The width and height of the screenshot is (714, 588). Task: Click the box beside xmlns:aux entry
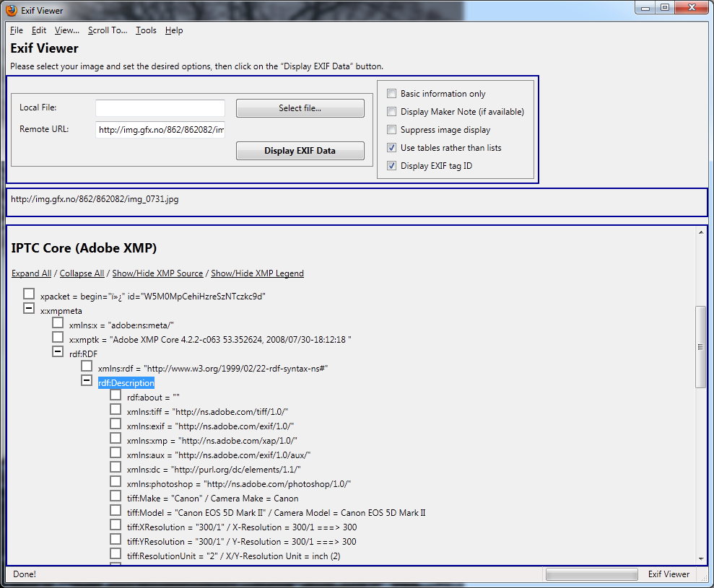pyautogui.click(x=116, y=453)
